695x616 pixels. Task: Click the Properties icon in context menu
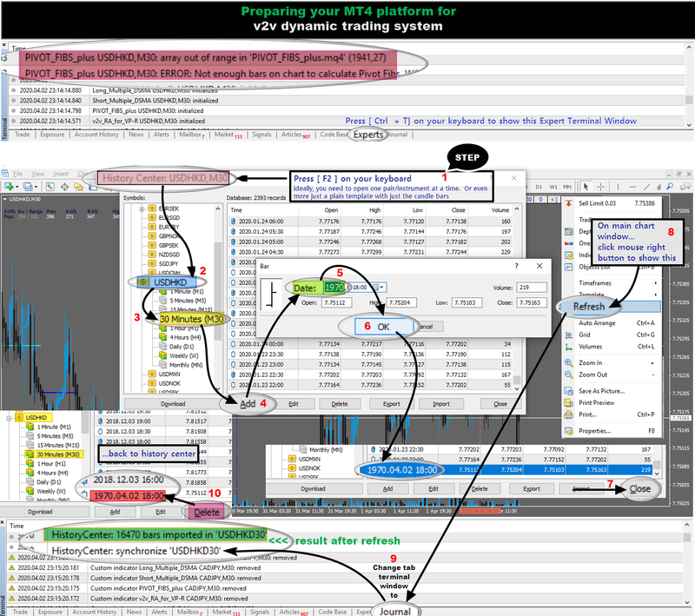tap(569, 431)
